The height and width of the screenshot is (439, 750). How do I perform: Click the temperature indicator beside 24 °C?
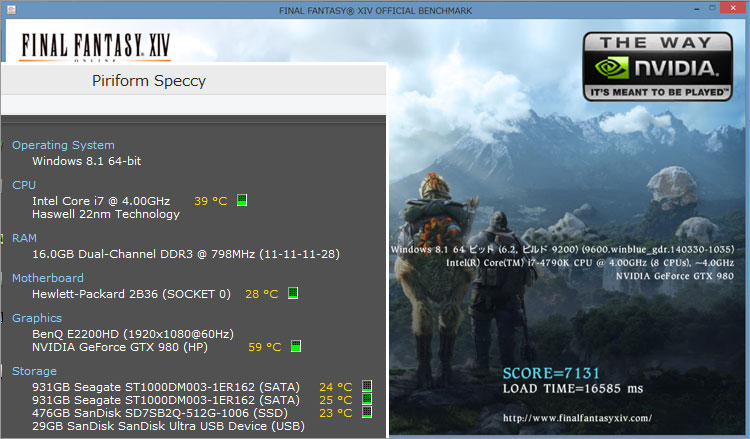point(366,386)
